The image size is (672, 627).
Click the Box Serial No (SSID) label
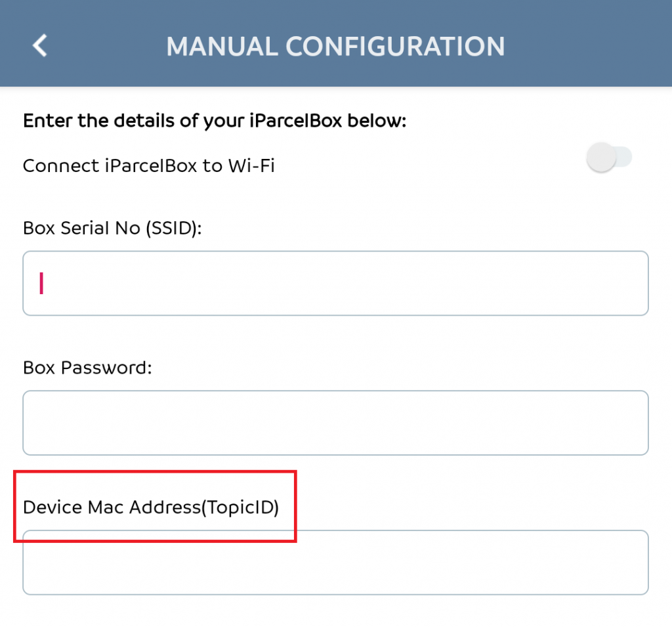(113, 228)
